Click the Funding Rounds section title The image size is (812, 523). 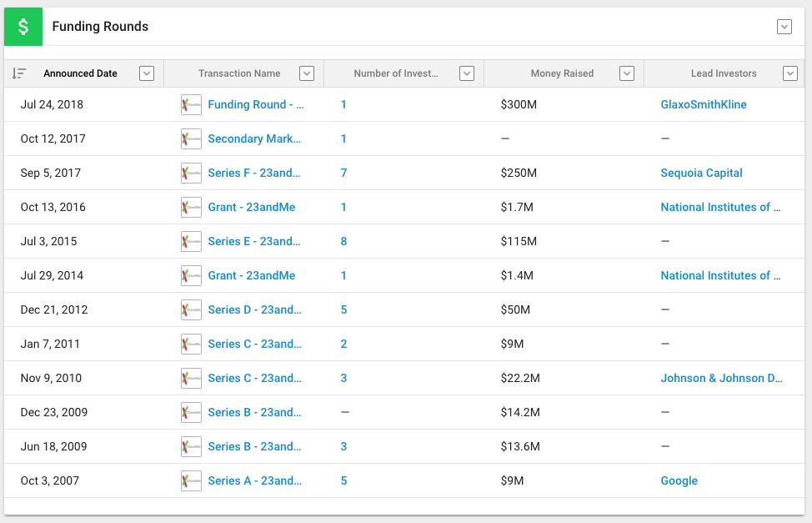click(100, 27)
